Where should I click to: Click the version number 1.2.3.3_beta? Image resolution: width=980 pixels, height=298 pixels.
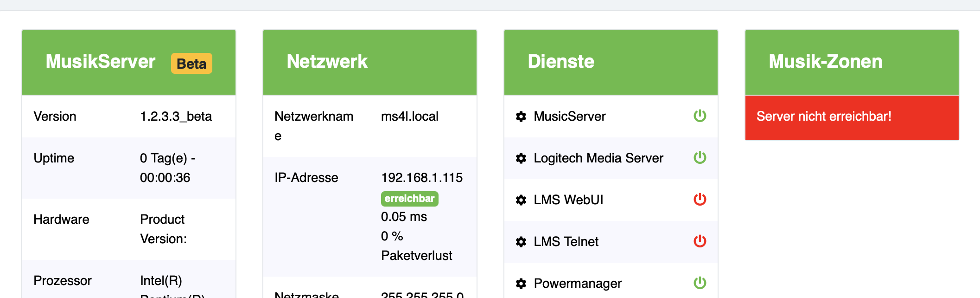176,117
